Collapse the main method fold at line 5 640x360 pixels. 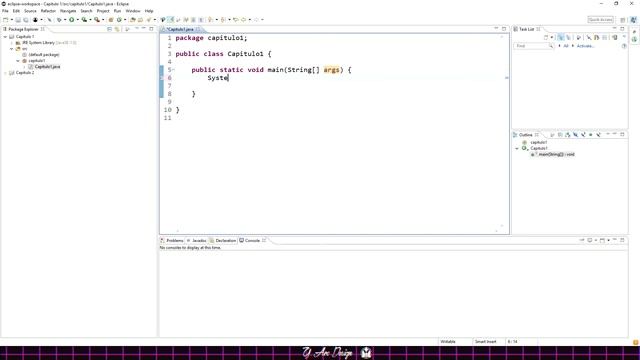[x=173, y=70]
